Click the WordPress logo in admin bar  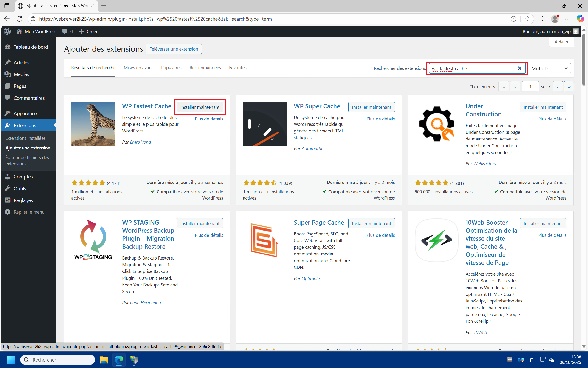pos(8,31)
